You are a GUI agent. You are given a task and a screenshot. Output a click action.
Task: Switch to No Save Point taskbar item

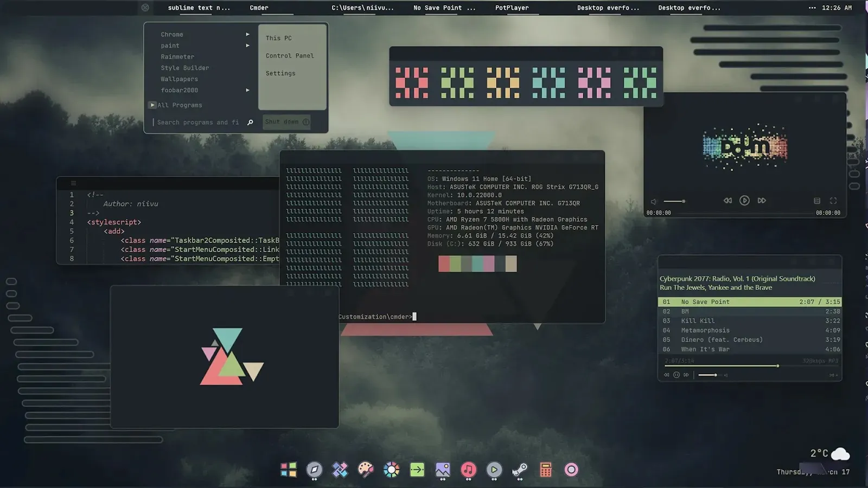[444, 8]
